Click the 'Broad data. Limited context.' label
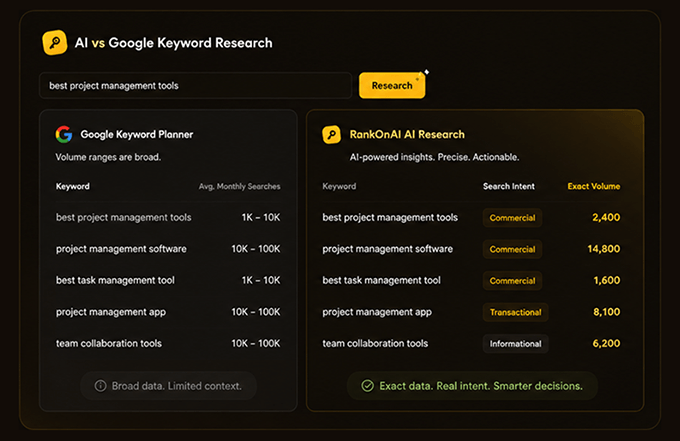This screenshot has width=680, height=441. (x=177, y=386)
